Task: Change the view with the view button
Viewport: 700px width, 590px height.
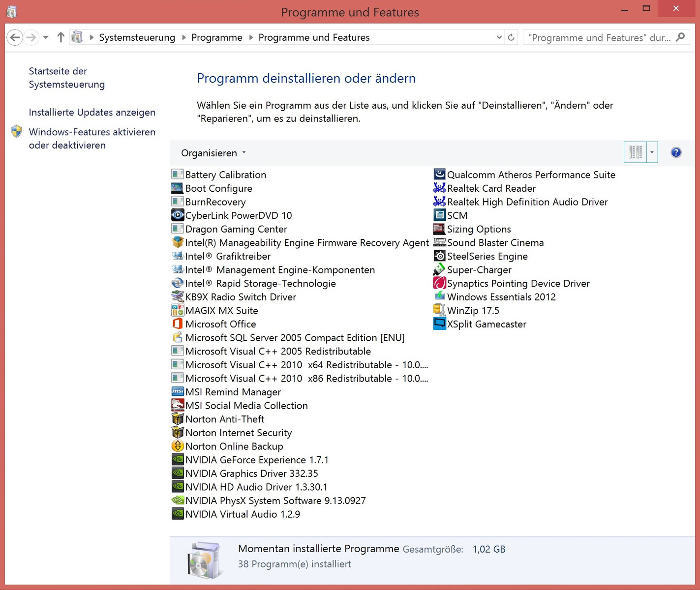Action: click(636, 152)
